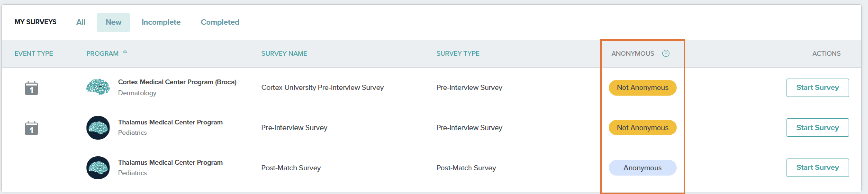Sort by Survey Type column header
Image resolution: width=868 pixels, height=194 pixels.
(458, 54)
